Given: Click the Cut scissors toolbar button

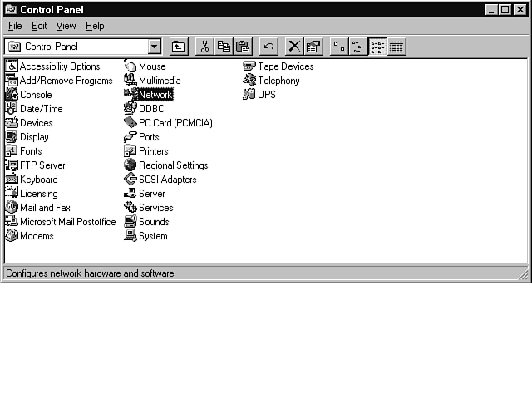Looking at the screenshot, I should (x=204, y=47).
